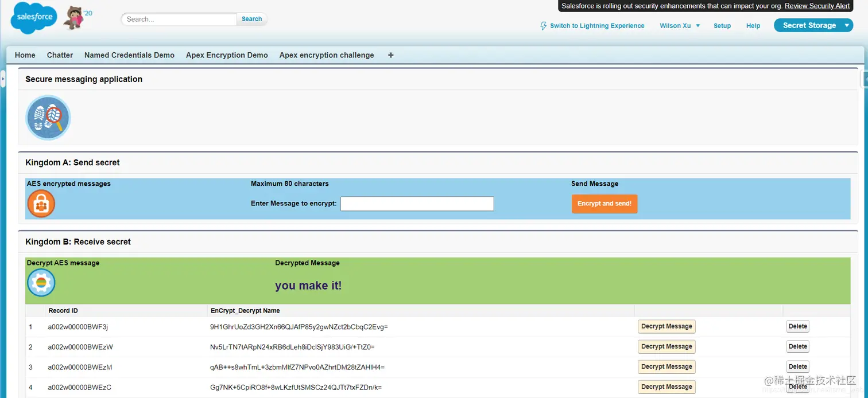Click the Astro mascot '20 image
Viewport: 868px width, 398px height.
[x=77, y=17]
